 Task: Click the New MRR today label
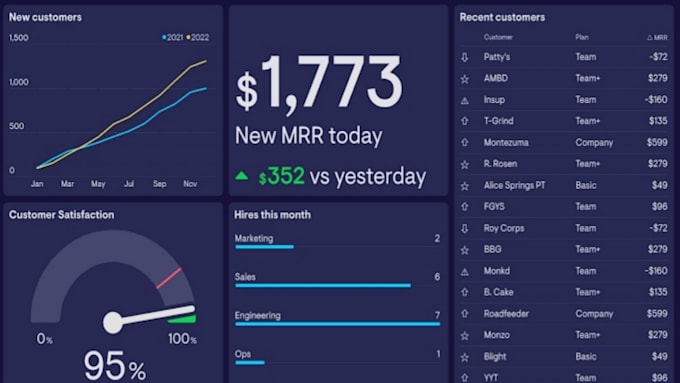pos(308,136)
